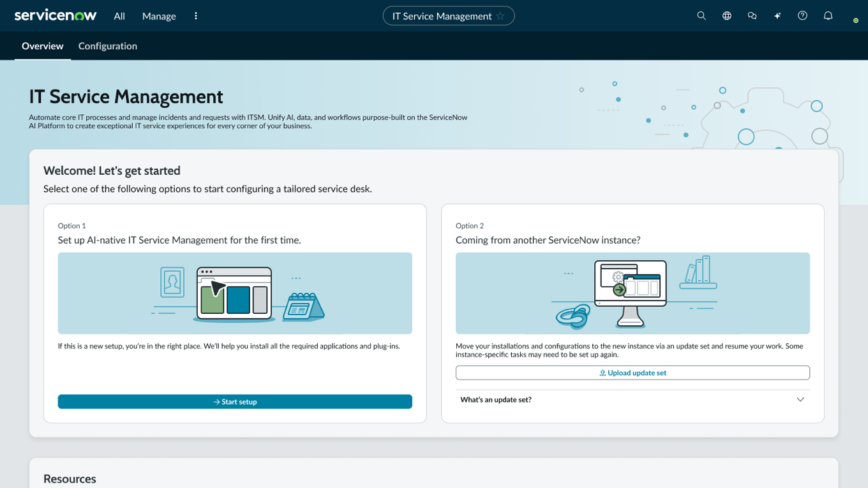
Task: Open the search icon in header
Action: [701, 16]
